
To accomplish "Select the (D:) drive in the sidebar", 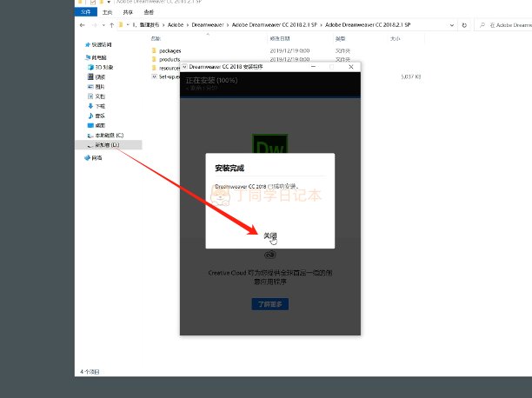I will point(107,145).
